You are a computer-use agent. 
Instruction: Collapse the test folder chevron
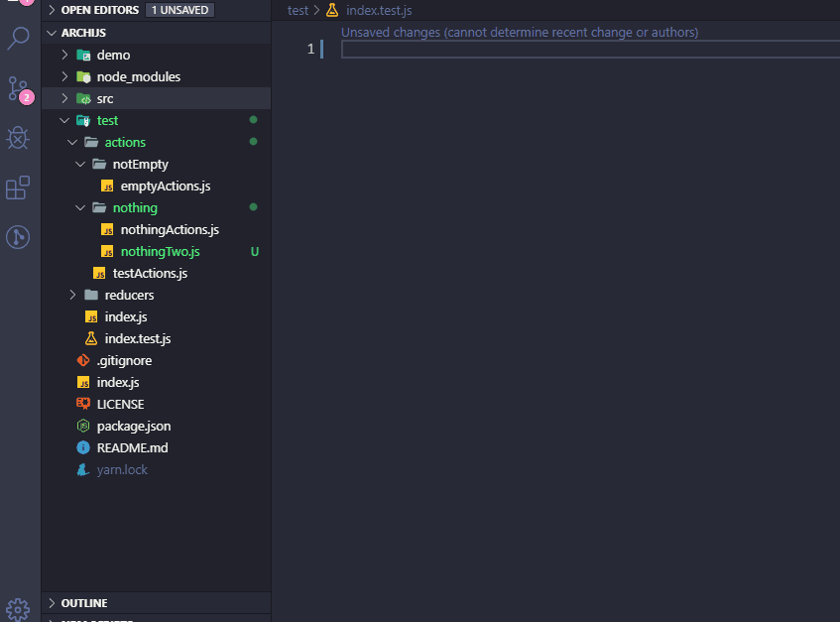point(64,121)
